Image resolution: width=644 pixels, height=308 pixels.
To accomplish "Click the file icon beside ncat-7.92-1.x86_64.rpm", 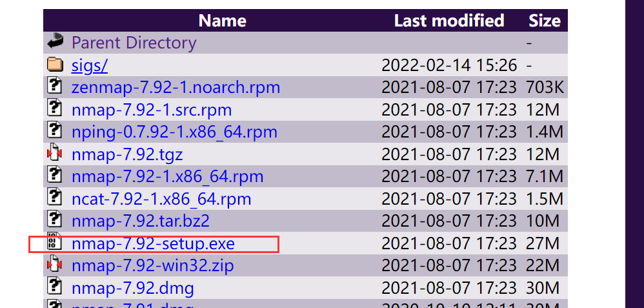I will click(x=55, y=198).
